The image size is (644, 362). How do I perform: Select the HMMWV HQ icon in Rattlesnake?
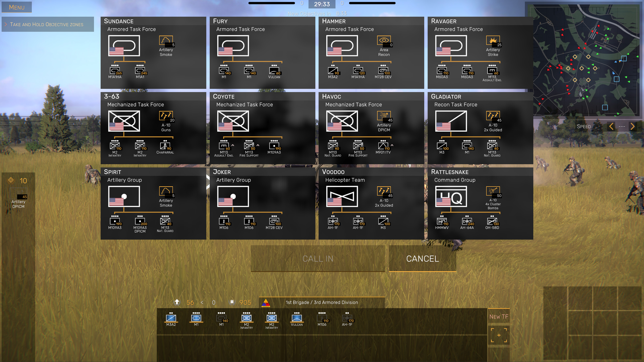[442, 222]
